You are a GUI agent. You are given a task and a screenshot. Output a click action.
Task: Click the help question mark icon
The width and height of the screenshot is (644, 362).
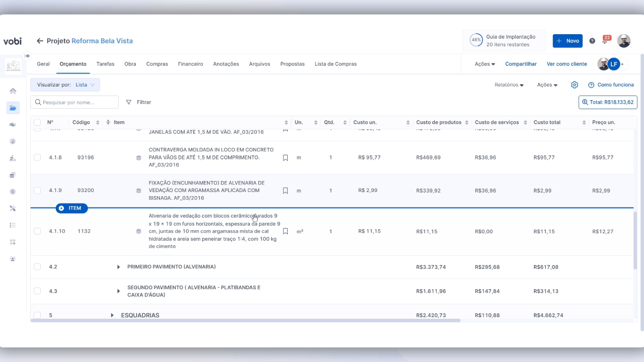(x=592, y=41)
